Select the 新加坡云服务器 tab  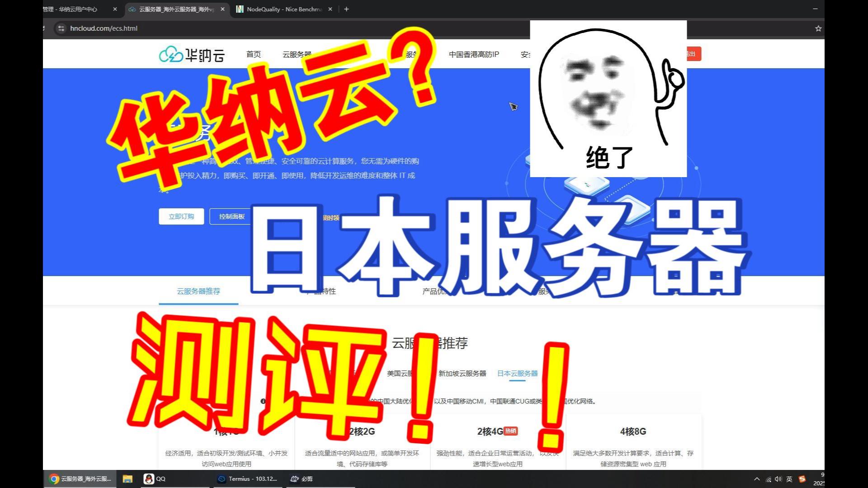[462, 374]
